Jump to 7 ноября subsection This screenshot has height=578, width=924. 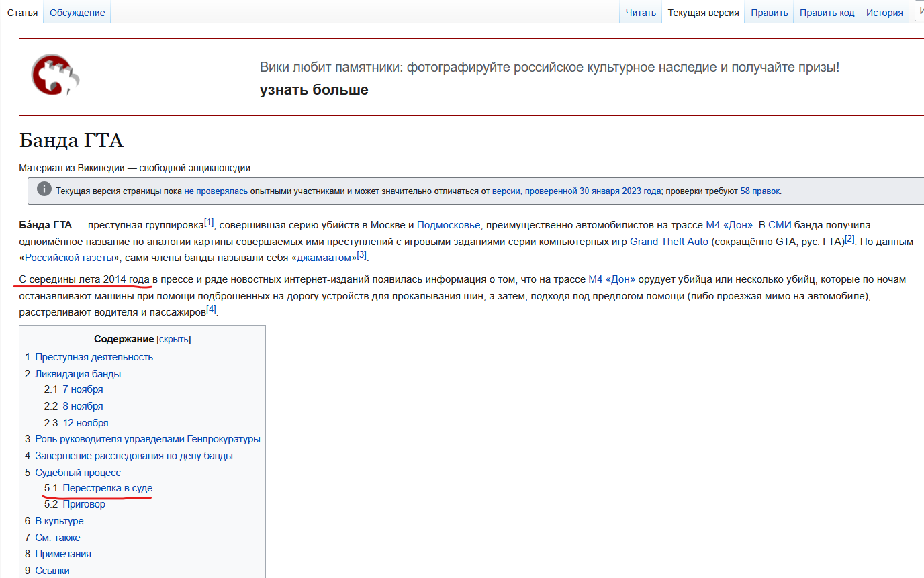(x=83, y=390)
